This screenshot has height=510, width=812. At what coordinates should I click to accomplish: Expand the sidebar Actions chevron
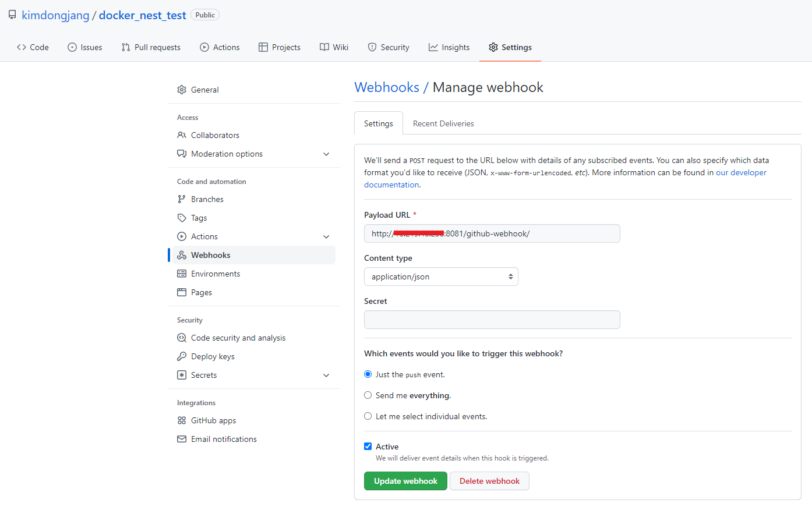(326, 237)
